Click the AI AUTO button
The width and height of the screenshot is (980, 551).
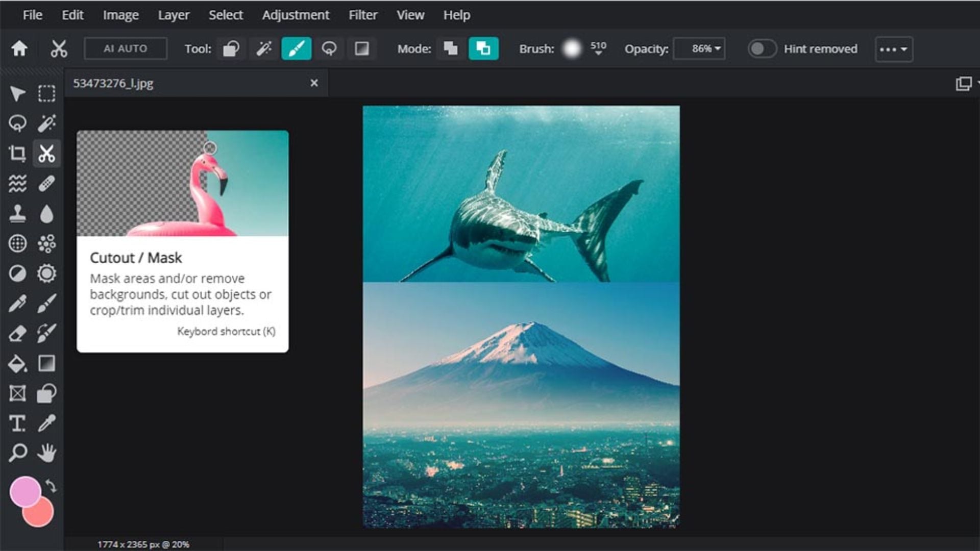[125, 49]
